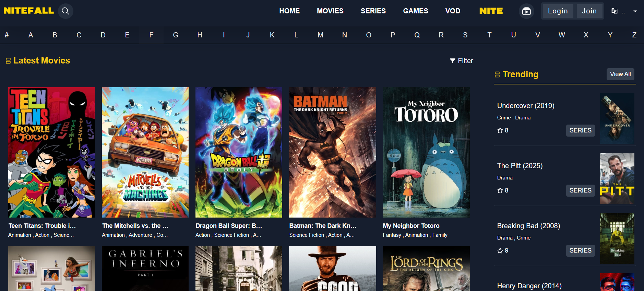
Task: Select letter Q in alphabet bar
Action: pos(417,35)
